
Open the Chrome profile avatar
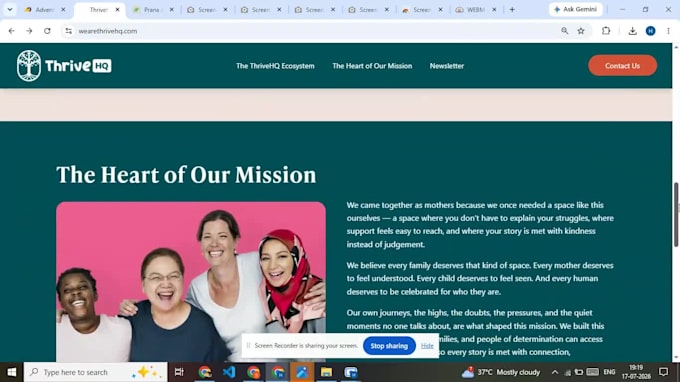650,31
